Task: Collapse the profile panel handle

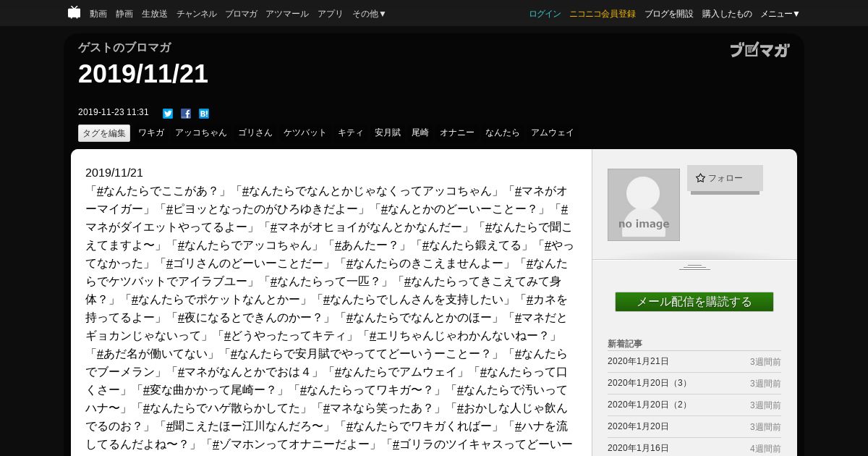Action: pyautogui.click(x=694, y=267)
